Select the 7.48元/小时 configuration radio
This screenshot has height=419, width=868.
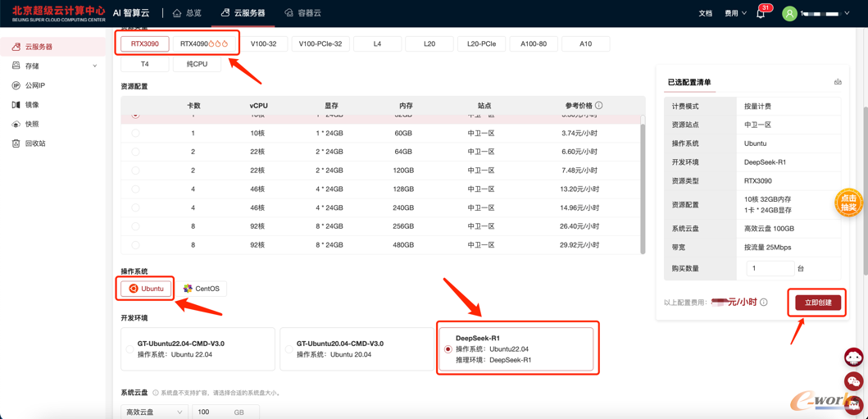click(x=135, y=171)
